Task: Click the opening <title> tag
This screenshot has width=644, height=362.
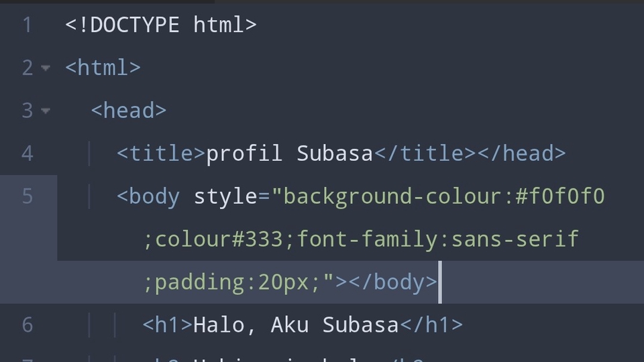Action: [161, 154]
